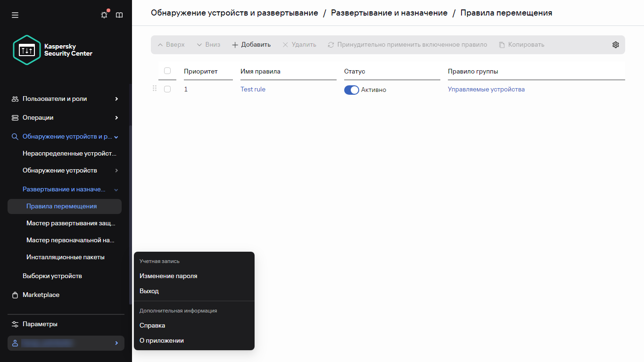Viewport: 644px width, 362px height.
Task: Click the user account icon at bottom
Action: click(15, 343)
